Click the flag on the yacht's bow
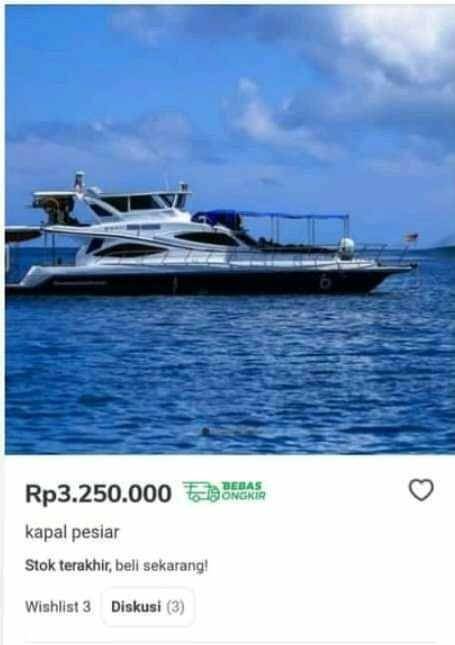 412,237
